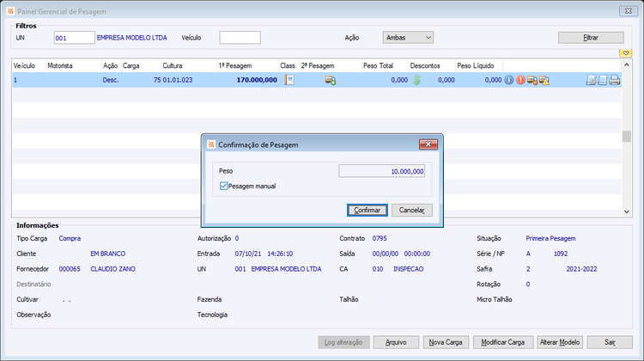Image resolution: width=644 pixels, height=361 pixels.
Task: Click the grid scrollbar down arrow
Action: tap(626, 211)
